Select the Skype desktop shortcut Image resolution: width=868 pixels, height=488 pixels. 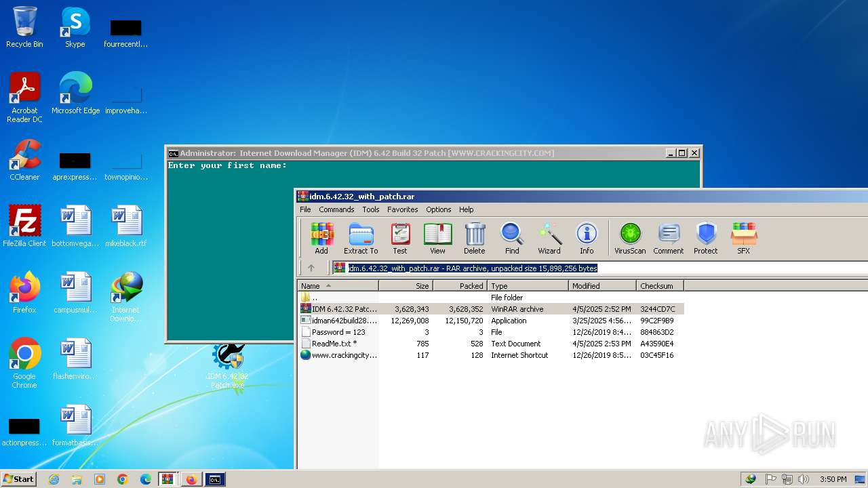pos(75,27)
